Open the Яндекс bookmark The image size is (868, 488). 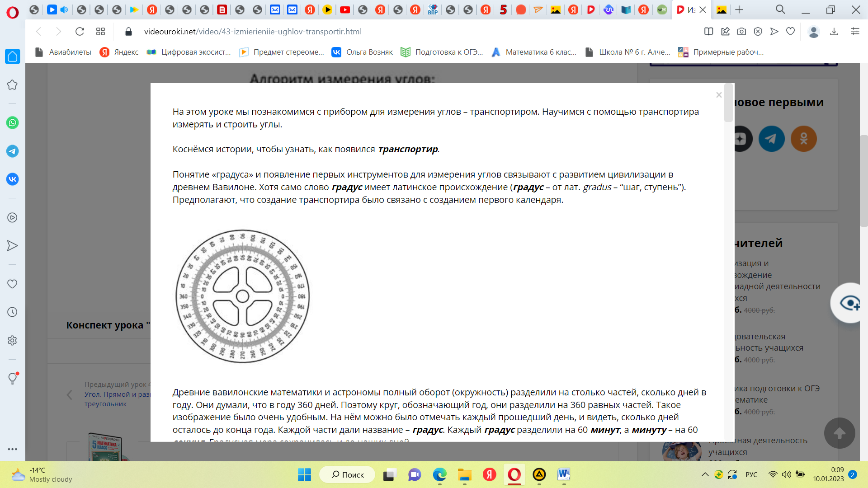119,52
